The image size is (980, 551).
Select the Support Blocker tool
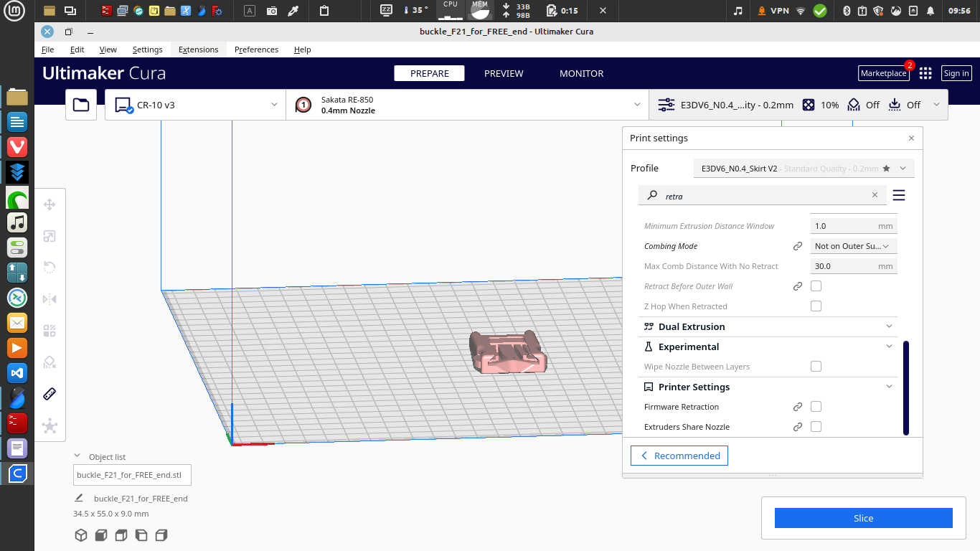[x=50, y=362]
